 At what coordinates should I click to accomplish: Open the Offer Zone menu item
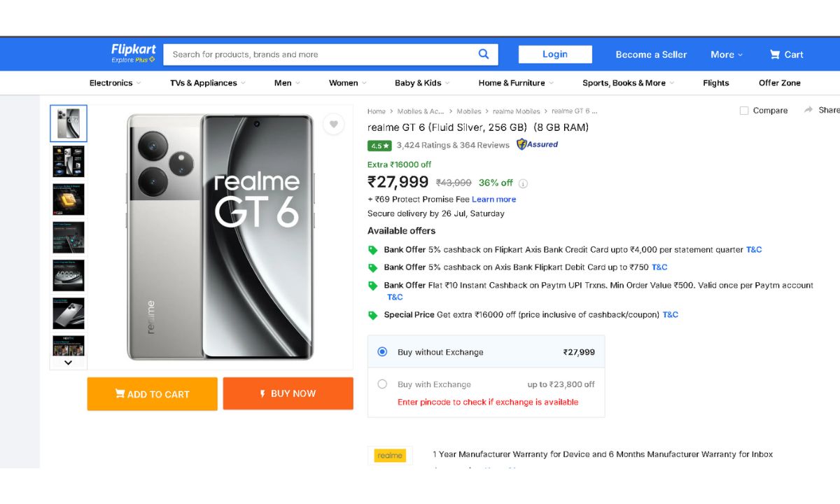(779, 83)
